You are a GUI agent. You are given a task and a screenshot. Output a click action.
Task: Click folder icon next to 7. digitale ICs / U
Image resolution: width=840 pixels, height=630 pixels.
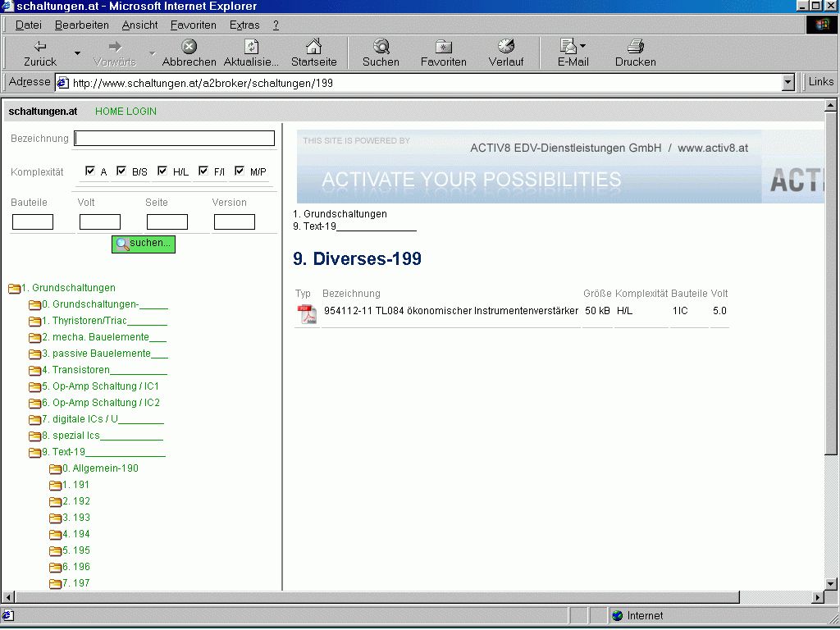34,420
